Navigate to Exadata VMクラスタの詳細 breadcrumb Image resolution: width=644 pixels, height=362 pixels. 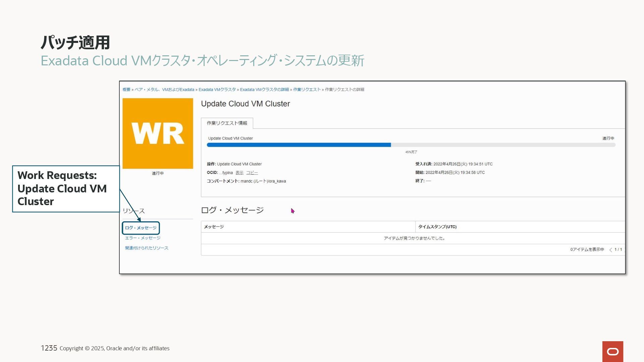(264, 89)
